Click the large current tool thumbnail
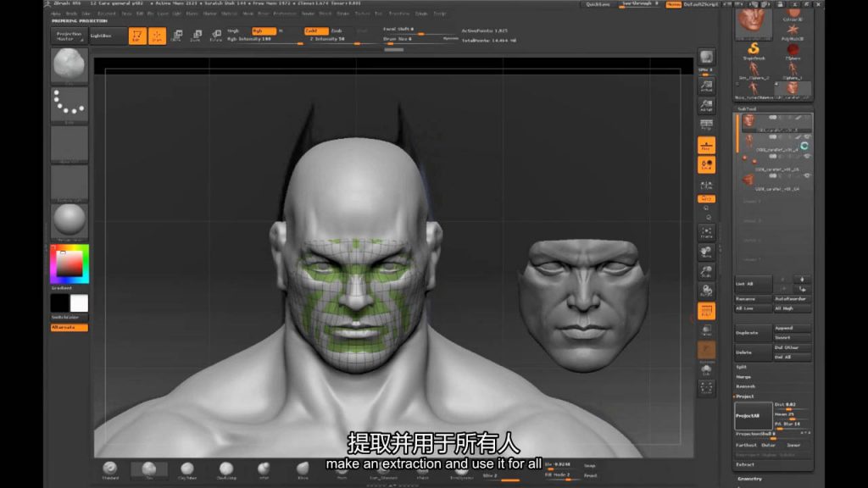 (x=754, y=23)
